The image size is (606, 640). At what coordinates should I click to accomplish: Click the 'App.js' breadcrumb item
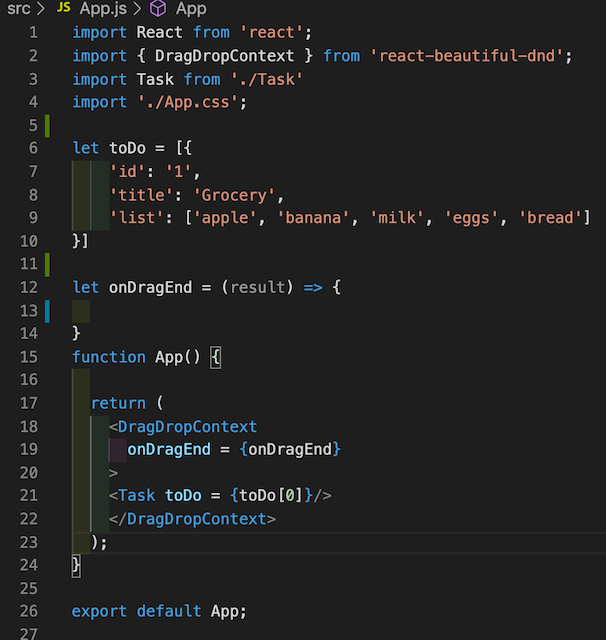103,9
